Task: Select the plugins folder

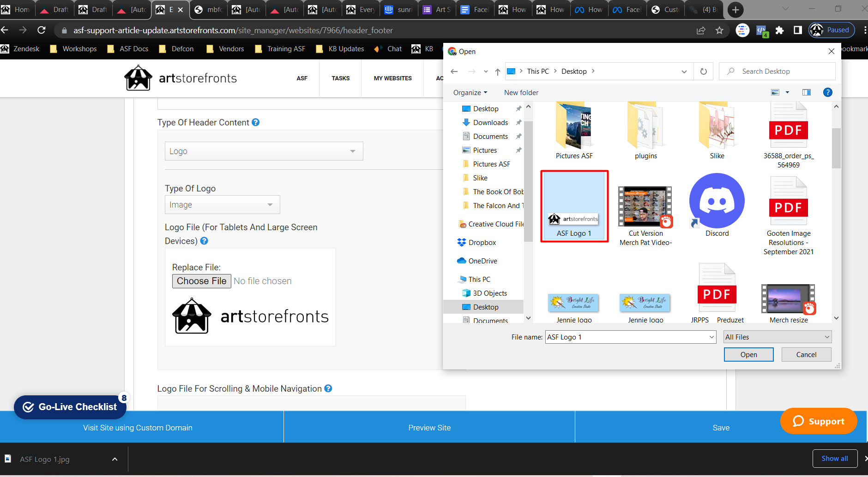Action: point(645,131)
